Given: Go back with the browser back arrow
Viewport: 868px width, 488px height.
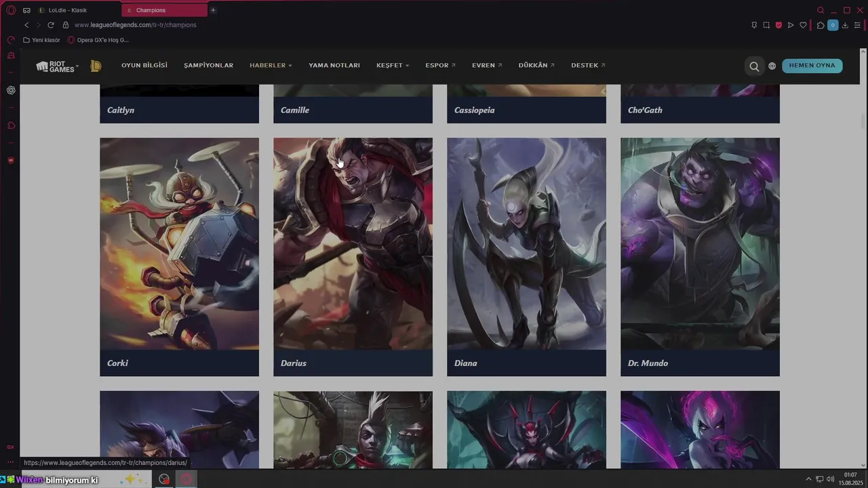Looking at the screenshot, I should click(26, 25).
